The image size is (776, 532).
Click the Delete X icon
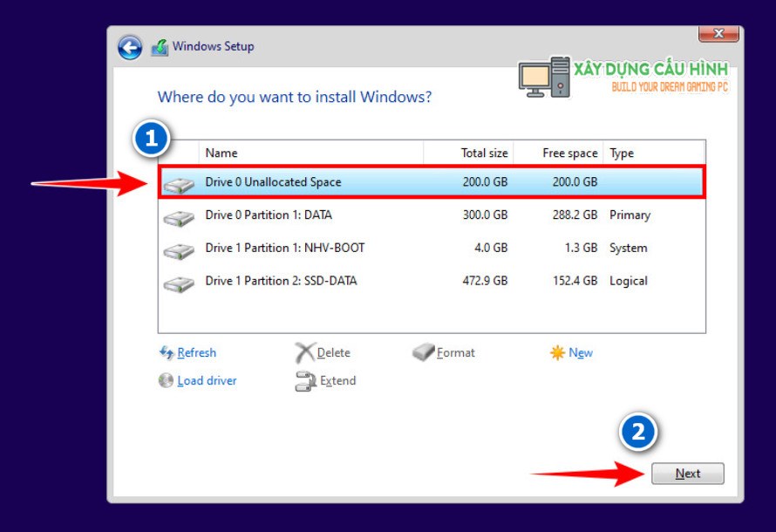[304, 352]
